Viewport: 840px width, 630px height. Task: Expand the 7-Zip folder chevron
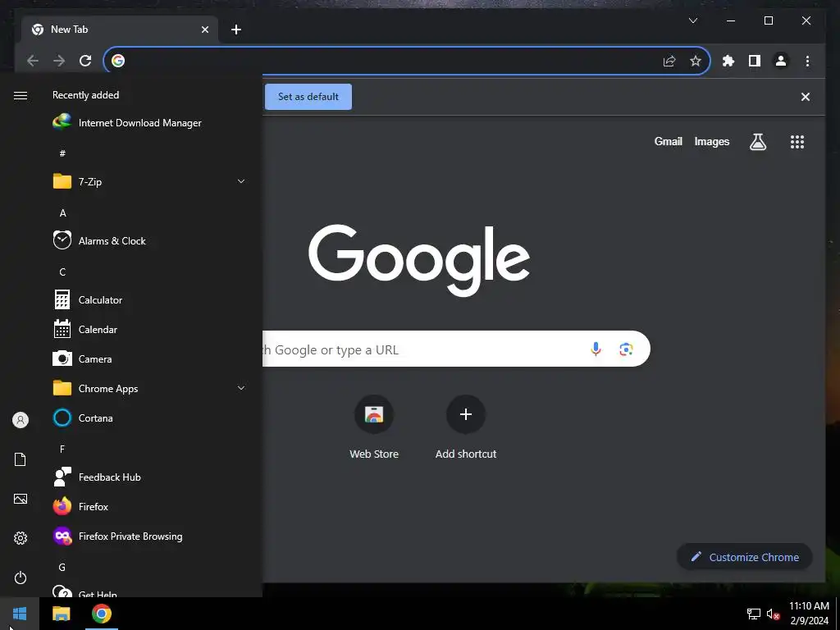pyautogui.click(x=241, y=181)
